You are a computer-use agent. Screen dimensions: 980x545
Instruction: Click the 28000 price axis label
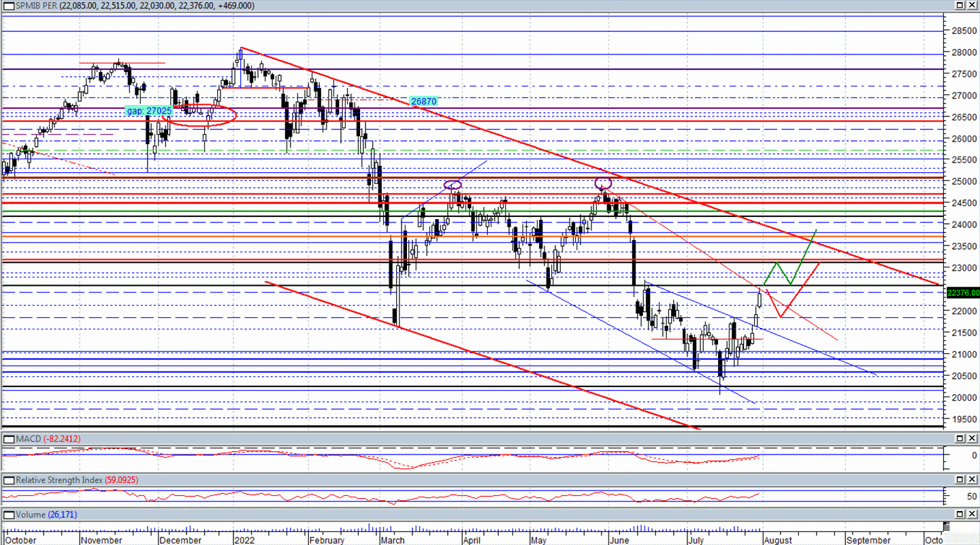click(963, 52)
